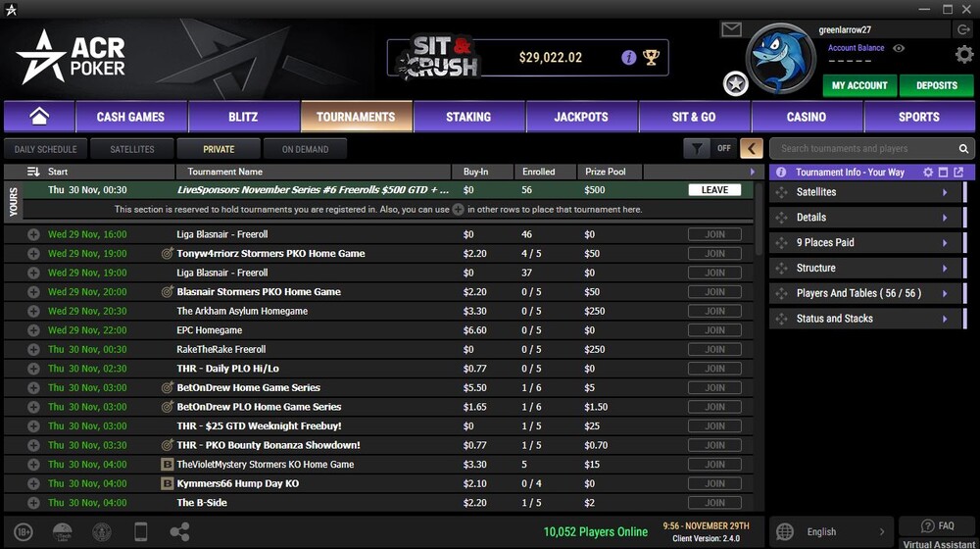Click the shark avatar picture
This screenshot has height=549, width=980.
pos(779,59)
